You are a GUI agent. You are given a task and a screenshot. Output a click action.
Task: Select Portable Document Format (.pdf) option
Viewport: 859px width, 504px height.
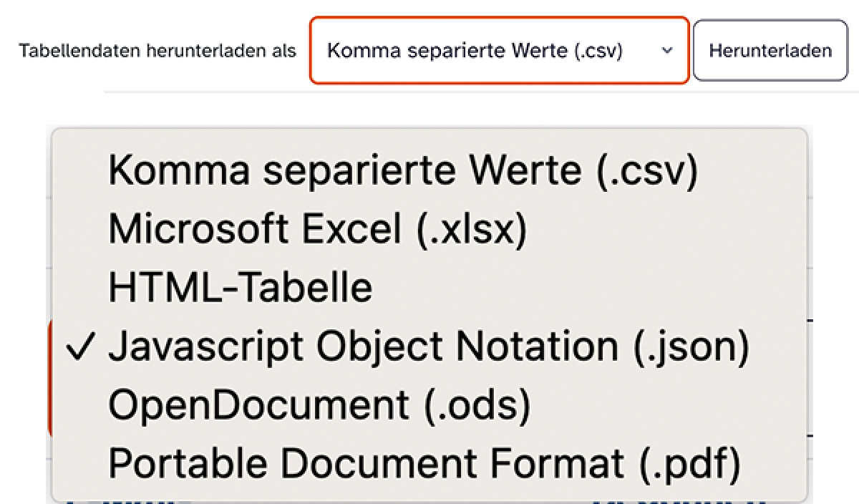(424, 464)
